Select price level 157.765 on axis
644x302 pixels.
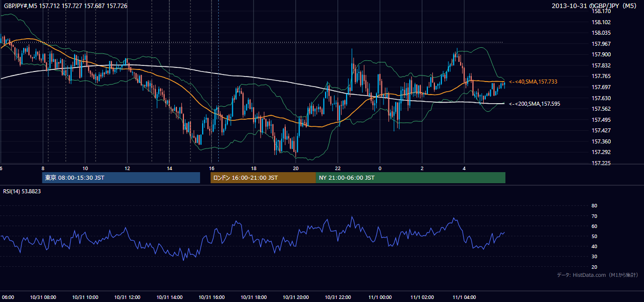[601, 77]
